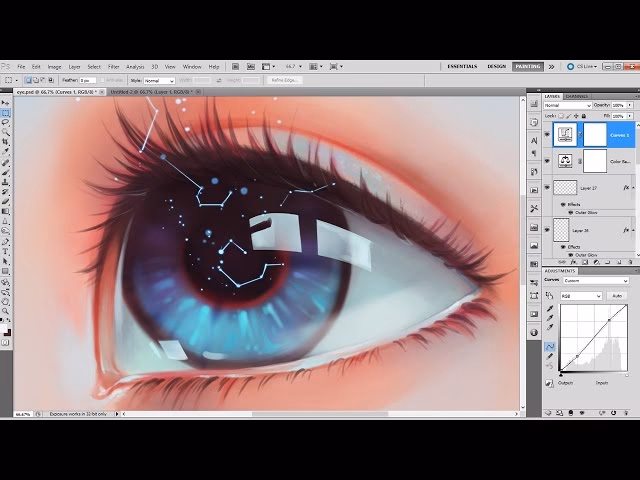
Task: Hide the Curves 1 layer
Action: tap(547, 134)
